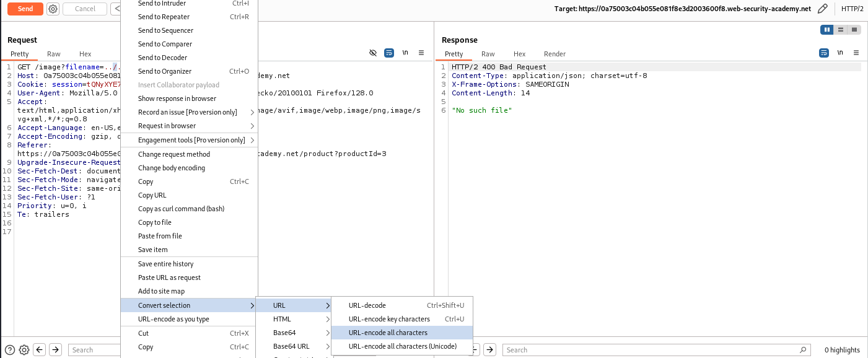Toggle response word wrap icon
Image resolution: width=868 pixels, height=358 pixels.
click(x=824, y=53)
